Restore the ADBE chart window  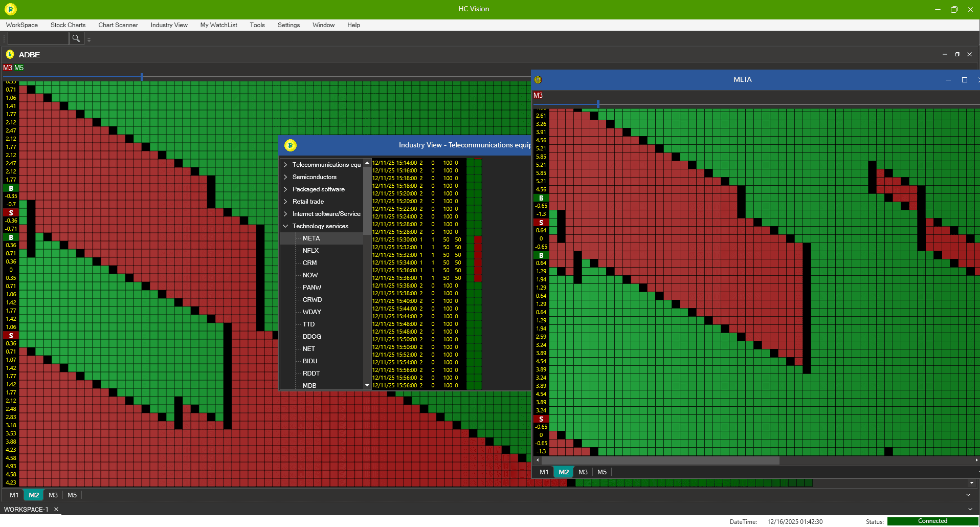pyautogui.click(x=956, y=54)
